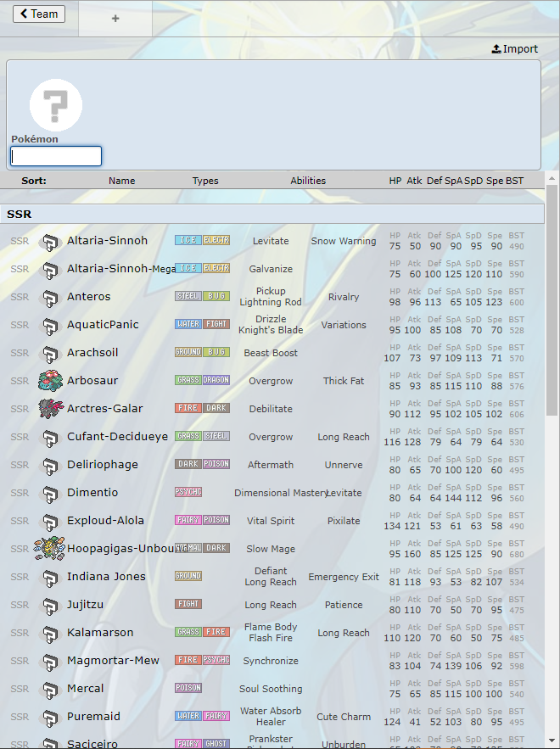Pick the Exploud-Alola entry
The height and width of the screenshot is (749, 560).
pos(105,520)
